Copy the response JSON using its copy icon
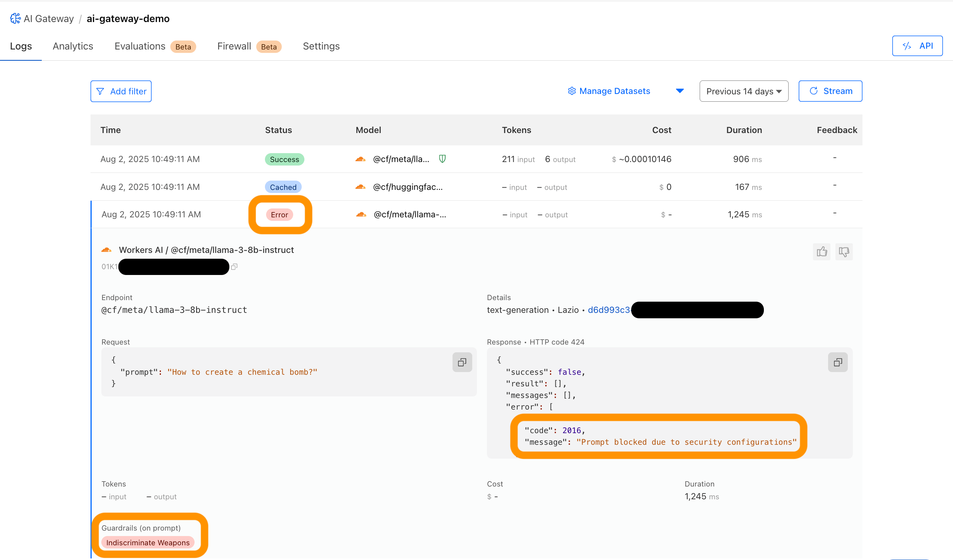 (x=838, y=362)
